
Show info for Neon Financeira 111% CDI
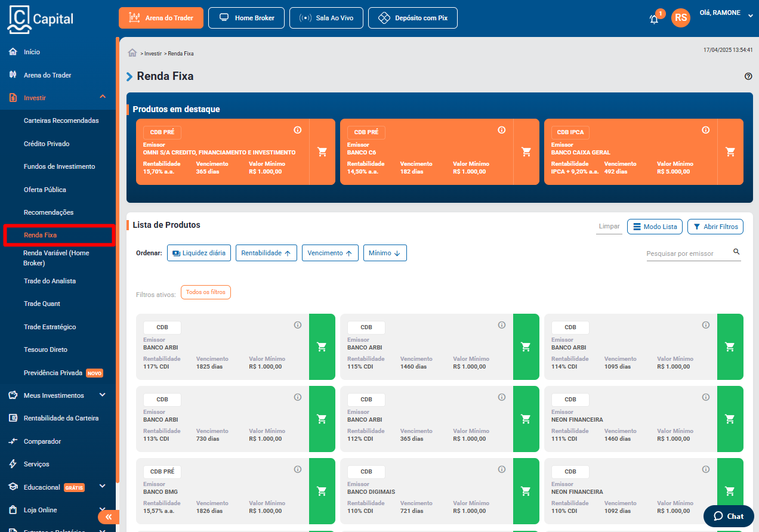(706, 397)
